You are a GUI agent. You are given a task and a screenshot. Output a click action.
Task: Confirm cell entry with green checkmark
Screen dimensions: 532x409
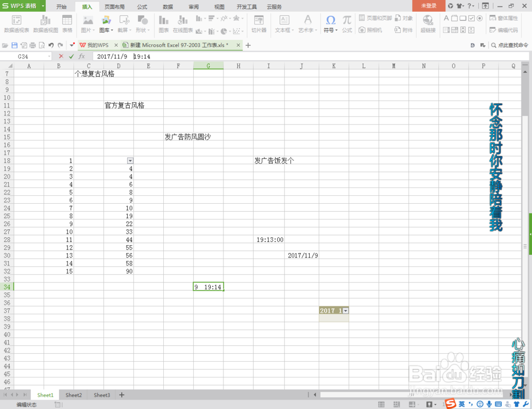pos(71,56)
